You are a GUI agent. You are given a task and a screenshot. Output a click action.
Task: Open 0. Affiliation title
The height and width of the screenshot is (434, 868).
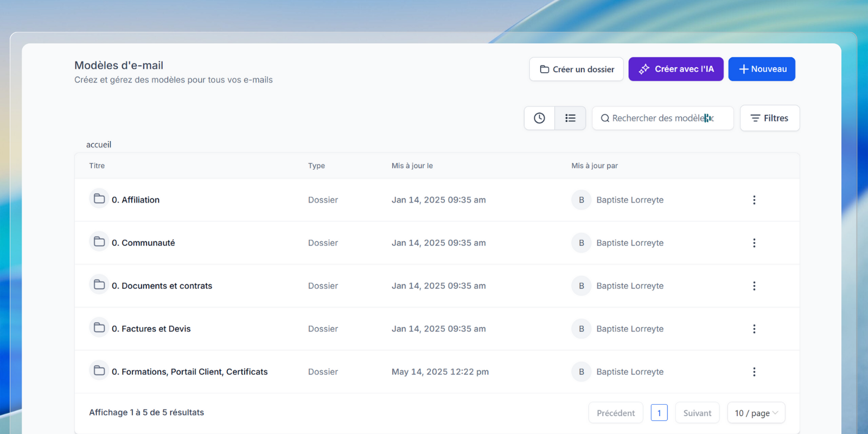[x=136, y=200]
